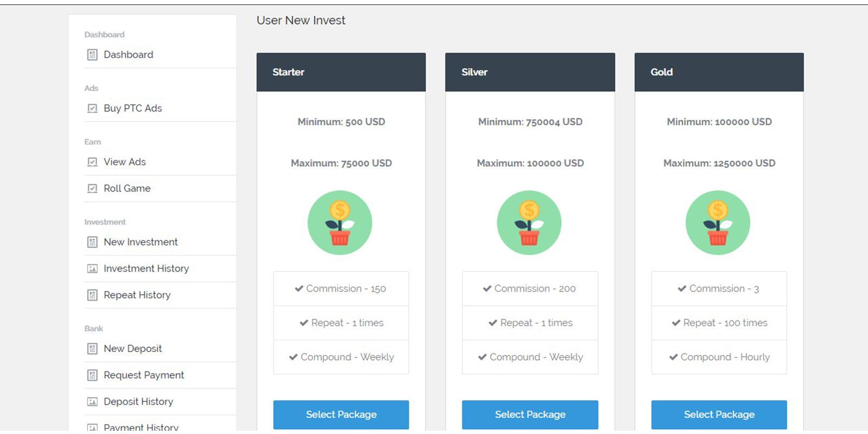
Task: Click "Maximum: 75000 USD" text
Action: (x=341, y=163)
